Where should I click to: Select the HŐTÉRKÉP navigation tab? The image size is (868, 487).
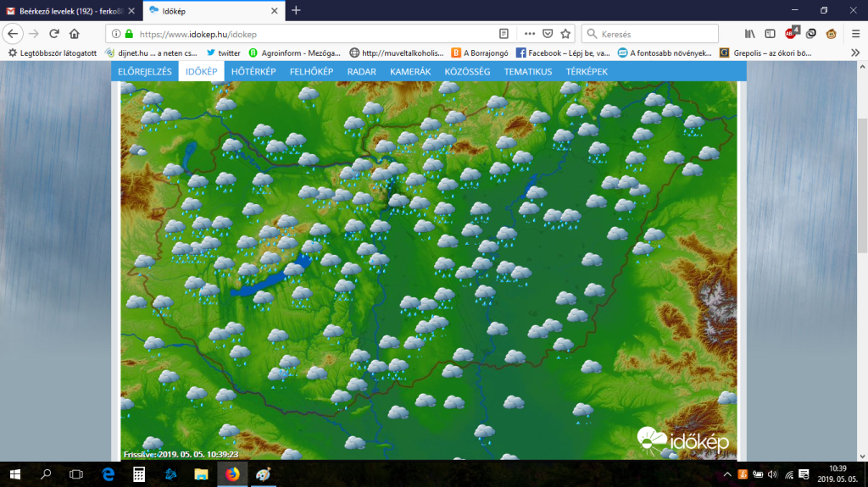252,72
